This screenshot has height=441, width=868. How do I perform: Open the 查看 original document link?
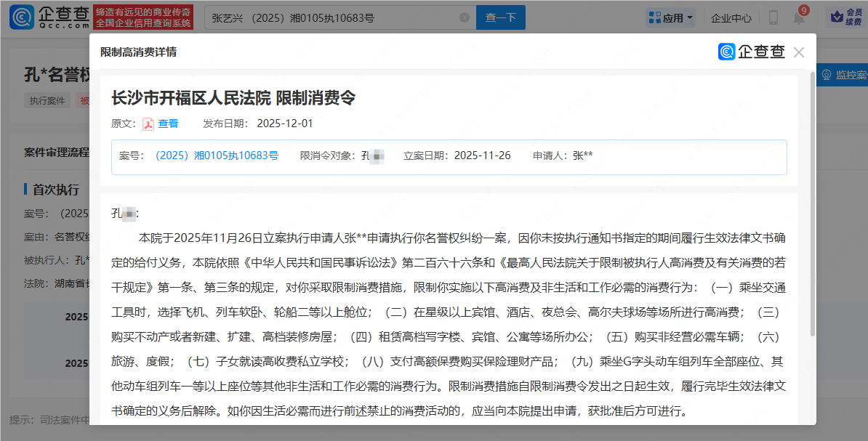coord(168,124)
